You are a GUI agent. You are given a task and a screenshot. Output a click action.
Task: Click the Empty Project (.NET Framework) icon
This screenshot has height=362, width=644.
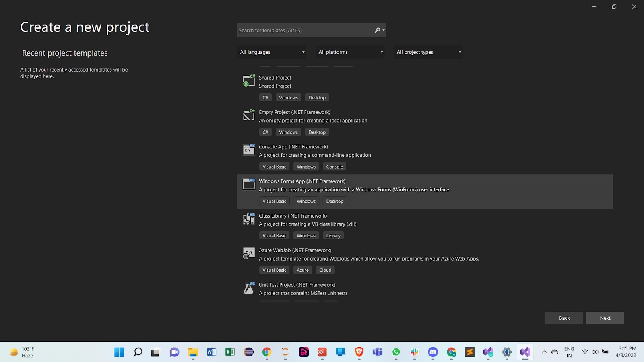coord(248,115)
